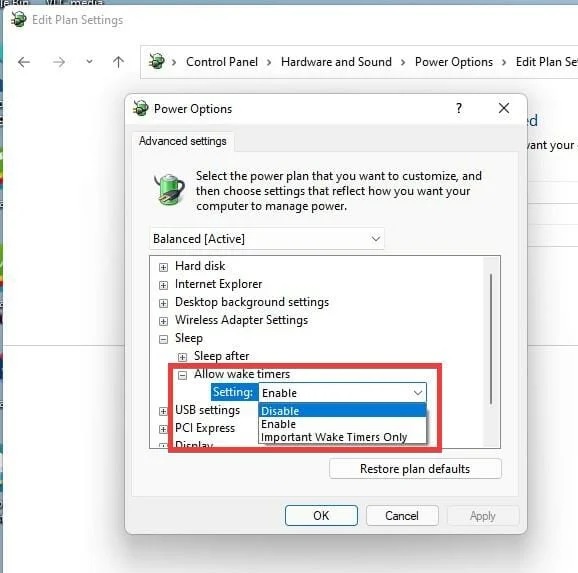Select the Advanced settings tab
The width and height of the screenshot is (578, 573).
pyautogui.click(x=182, y=141)
